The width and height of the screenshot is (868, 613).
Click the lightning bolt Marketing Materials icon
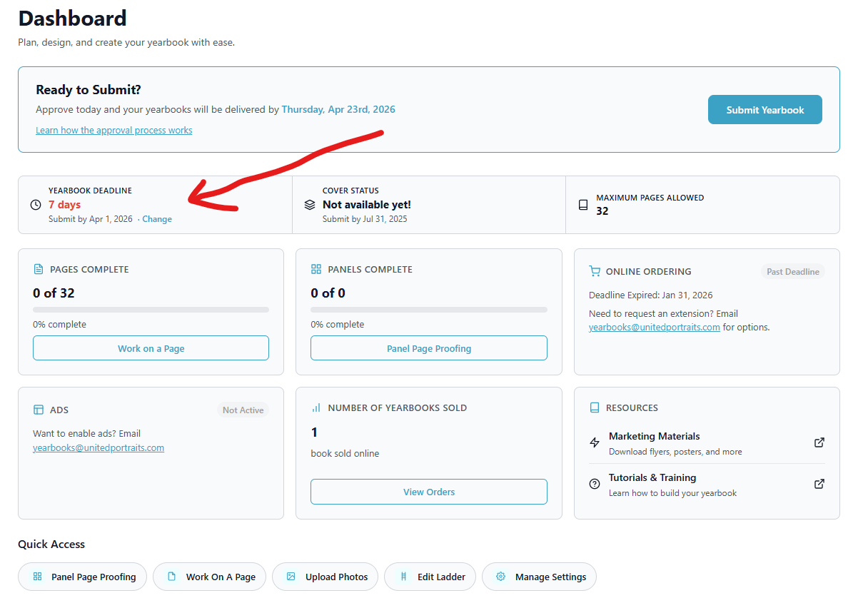[x=595, y=442]
